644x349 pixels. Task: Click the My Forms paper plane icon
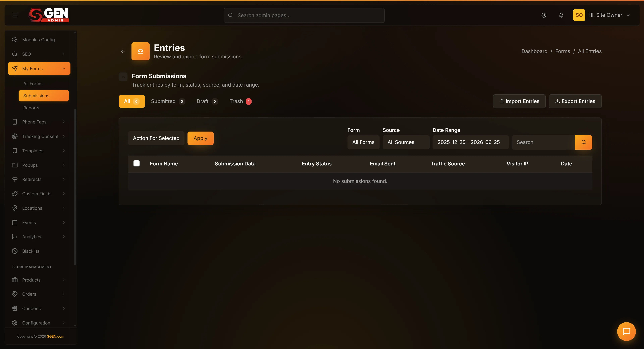tap(15, 69)
